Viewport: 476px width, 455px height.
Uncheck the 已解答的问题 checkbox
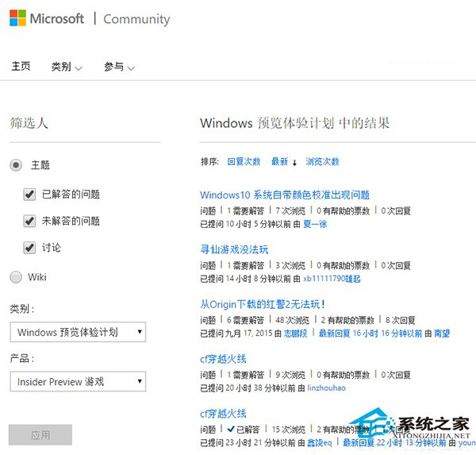[29, 194]
